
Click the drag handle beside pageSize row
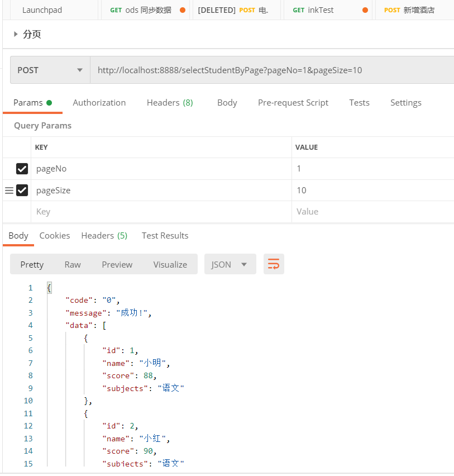pyautogui.click(x=9, y=191)
